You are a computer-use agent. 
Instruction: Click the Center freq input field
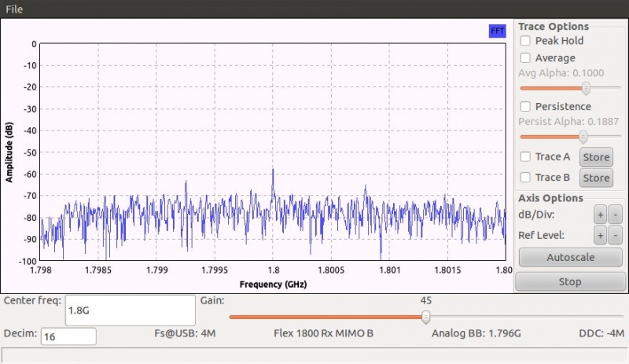click(130, 311)
